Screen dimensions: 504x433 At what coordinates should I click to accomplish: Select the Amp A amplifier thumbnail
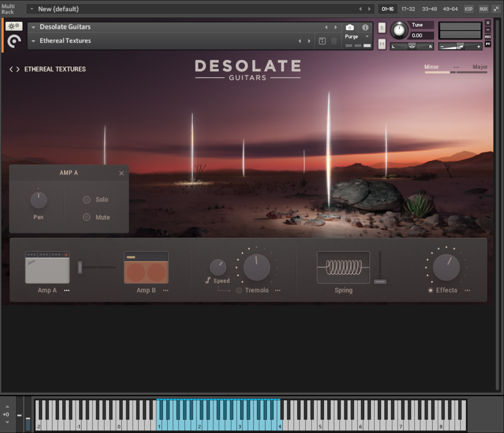47,268
